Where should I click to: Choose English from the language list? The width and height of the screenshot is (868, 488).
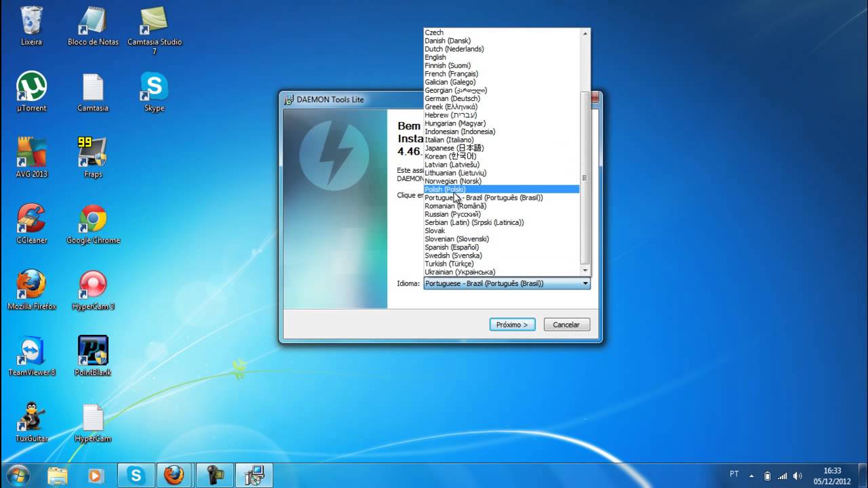coord(502,58)
